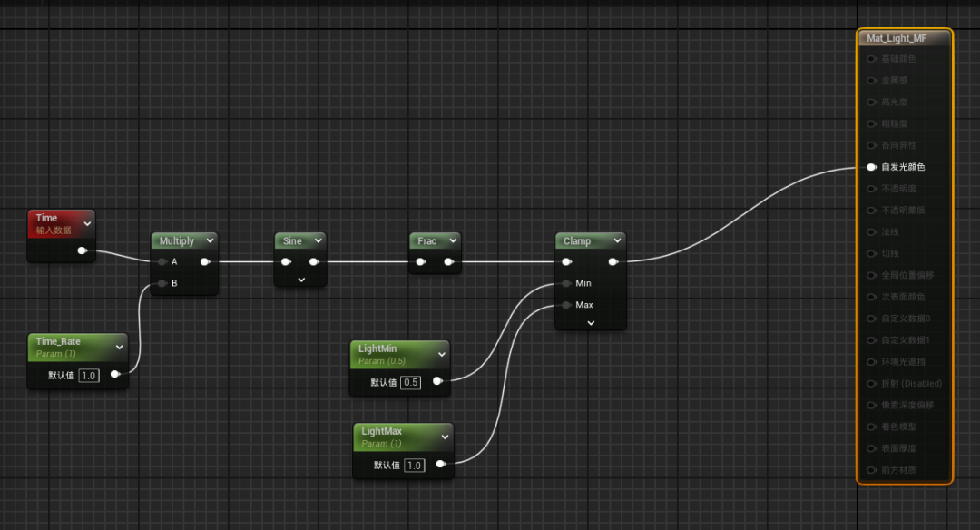This screenshot has height=530, width=980.
Task: Click the Clamp node Max pin
Action: [567, 305]
